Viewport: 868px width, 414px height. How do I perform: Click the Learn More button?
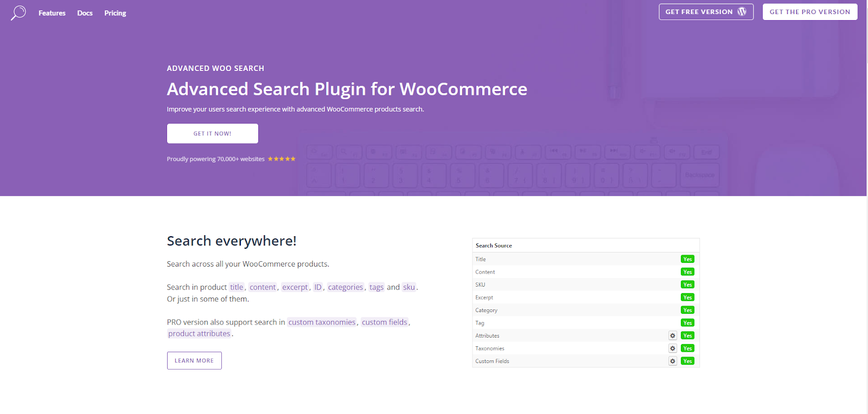click(x=194, y=360)
